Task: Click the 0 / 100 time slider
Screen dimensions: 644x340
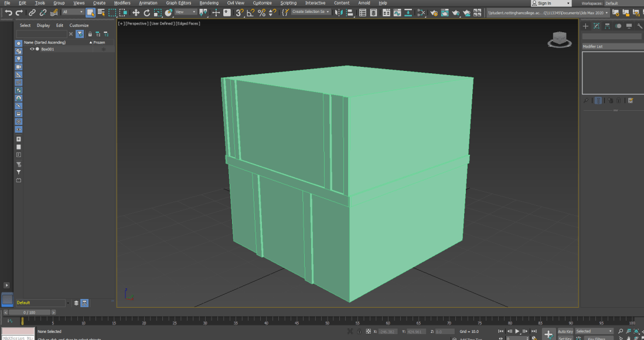Action: (x=29, y=312)
